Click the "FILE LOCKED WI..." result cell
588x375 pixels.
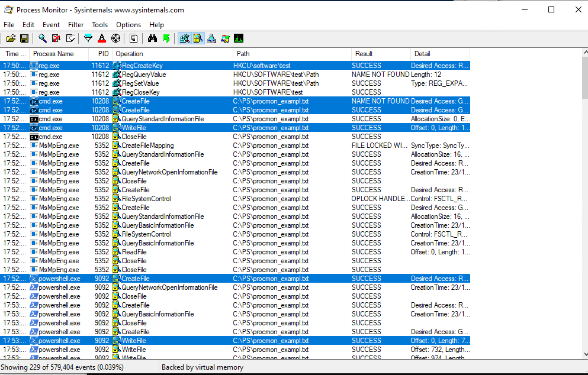(x=379, y=146)
